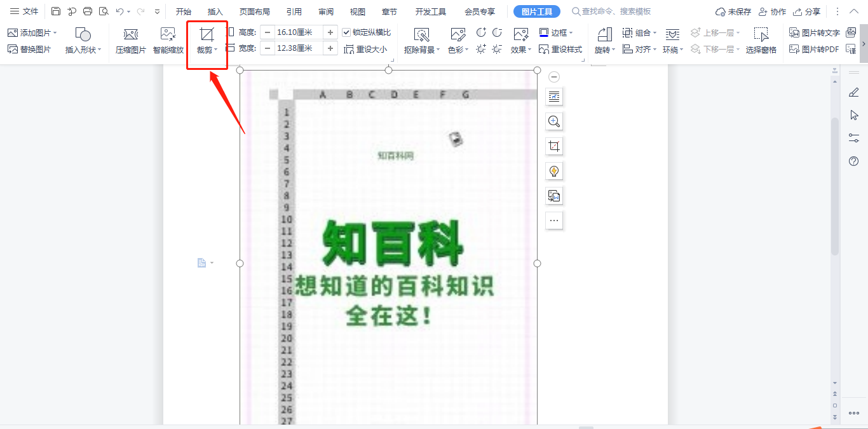Switch to the 审阅 tab
This screenshot has height=429, width=868.
pos(326,11)
